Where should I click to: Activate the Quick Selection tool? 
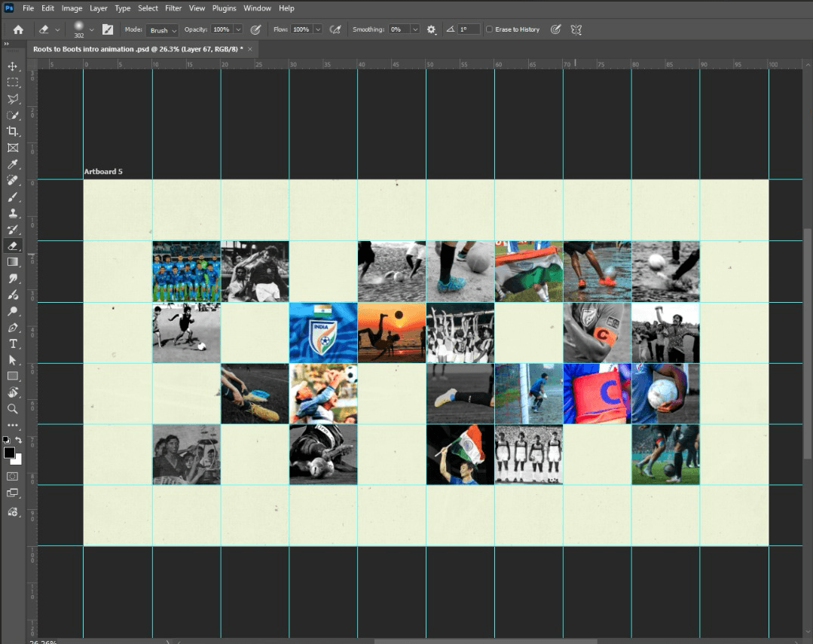point(13,115)
